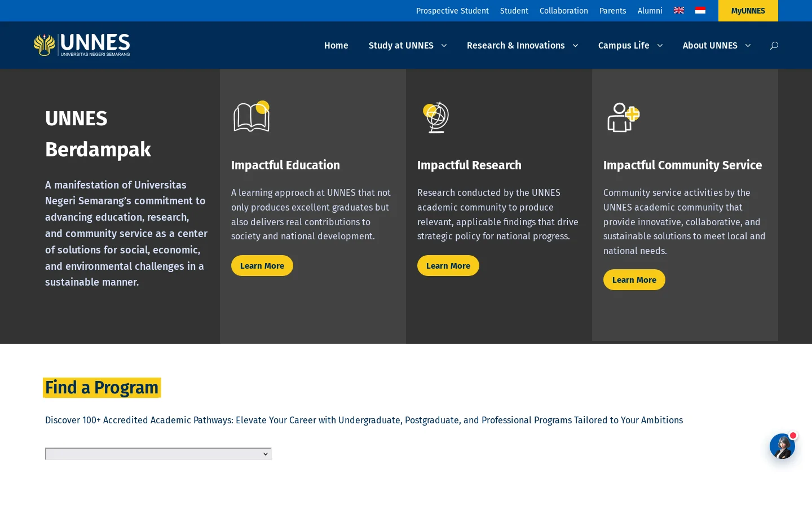812x508 pixels.
Task: Open the About UNNES menu
Action: pos(710,46)
